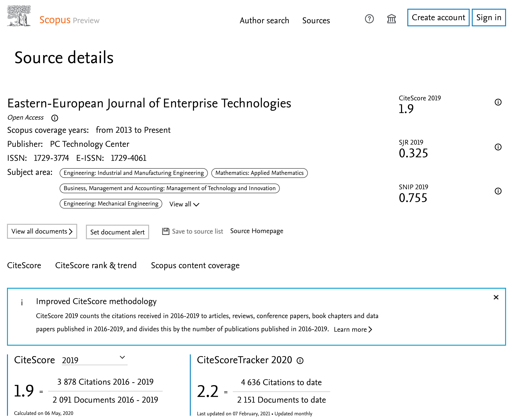Image resolution: width=513 pixels, height=420 pixels.
Task: Close the Improved CiteScore methodology notice
Action: tap(496, 297)
